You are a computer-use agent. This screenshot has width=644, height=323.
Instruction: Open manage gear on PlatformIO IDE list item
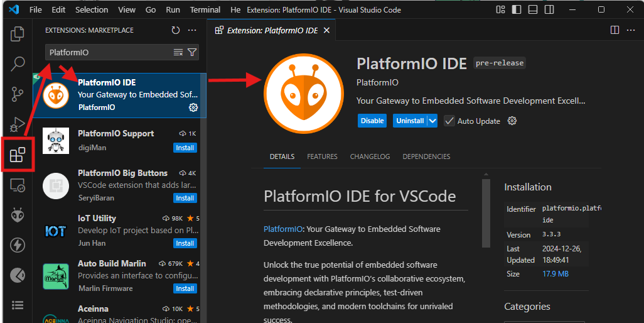193,107
